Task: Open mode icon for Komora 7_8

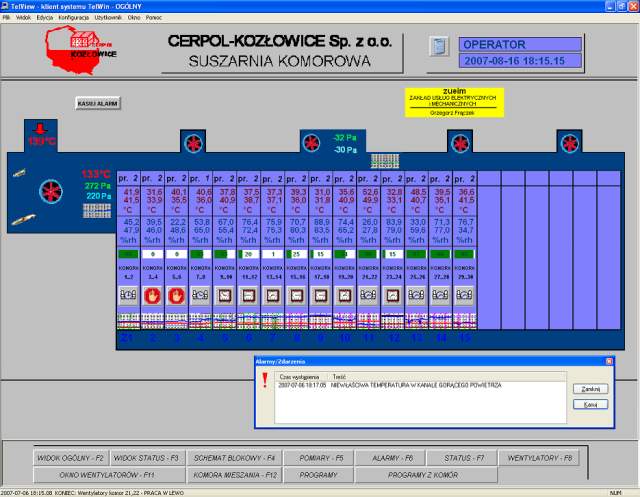Action: coord(200,295)
